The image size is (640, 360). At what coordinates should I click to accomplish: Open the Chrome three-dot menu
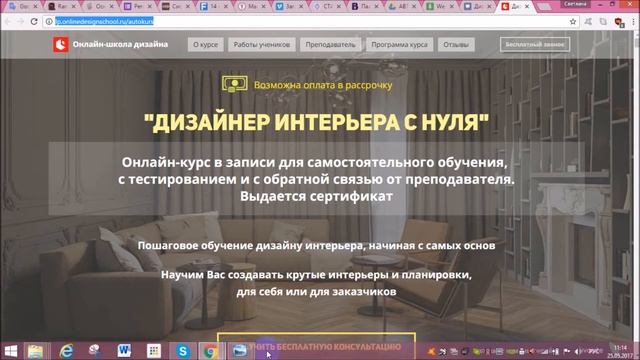tap(633, 22)
